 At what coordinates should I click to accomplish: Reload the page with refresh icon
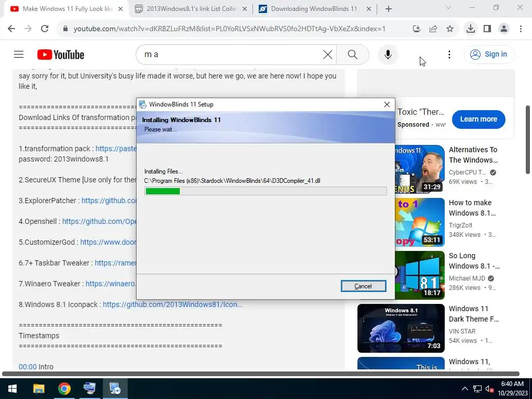tap(45, 29)
